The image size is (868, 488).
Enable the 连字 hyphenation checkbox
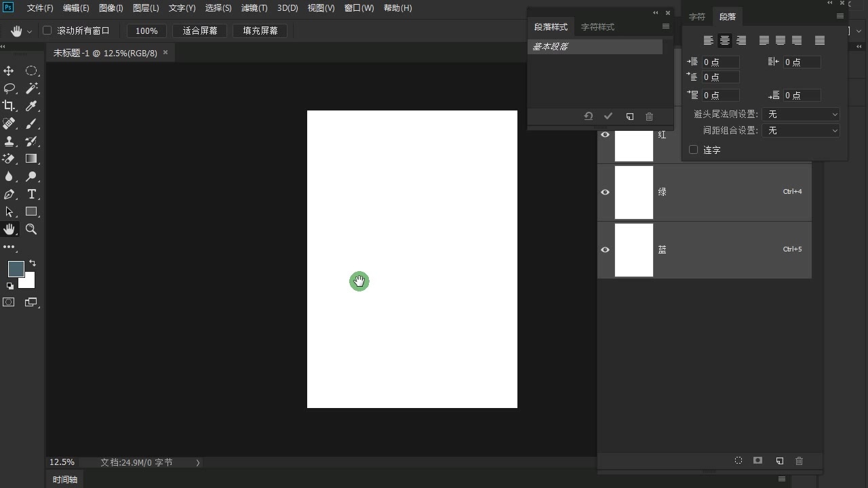point(693,150)
